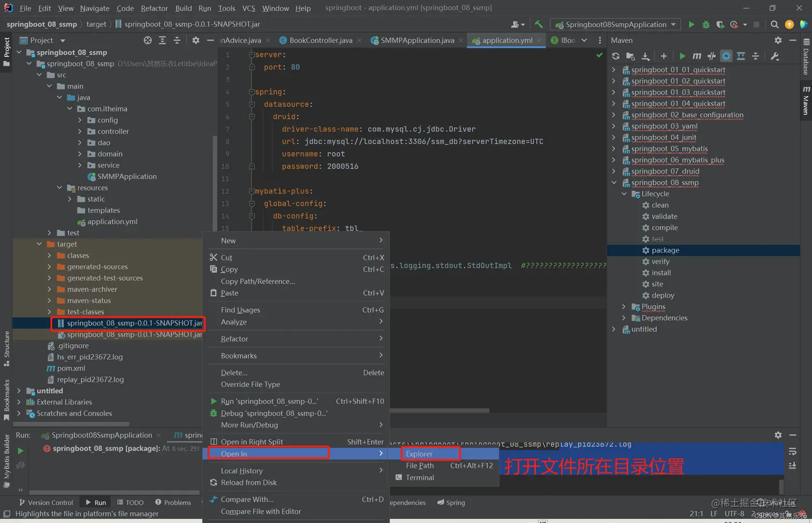Open the Refactor menu
Viewport: 812px width, 523px height.
pos(154,8)
